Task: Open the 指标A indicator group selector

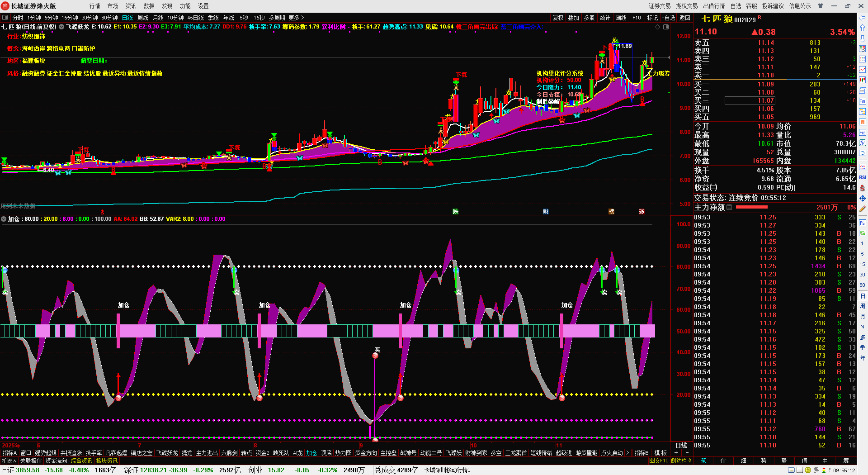Action: pyautogui.click(x=9, y=453)
